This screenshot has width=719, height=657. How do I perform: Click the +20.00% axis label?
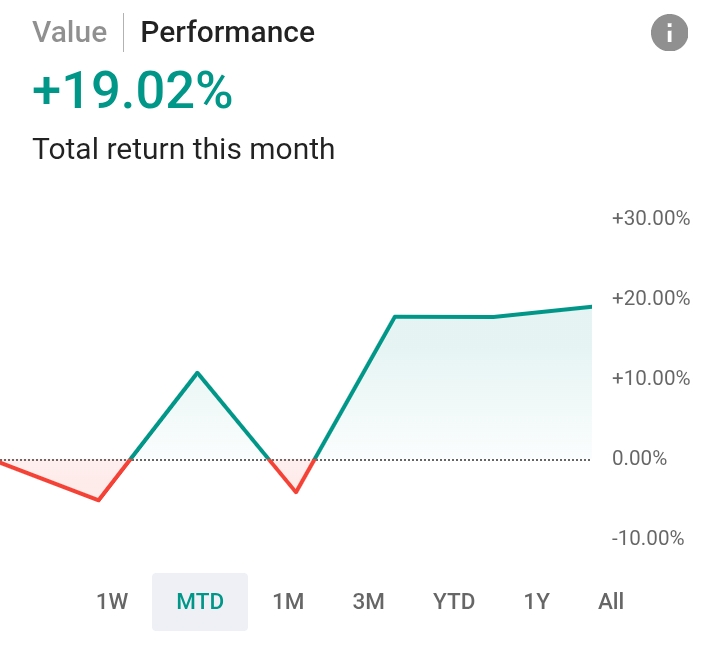[x=650, y=298]
